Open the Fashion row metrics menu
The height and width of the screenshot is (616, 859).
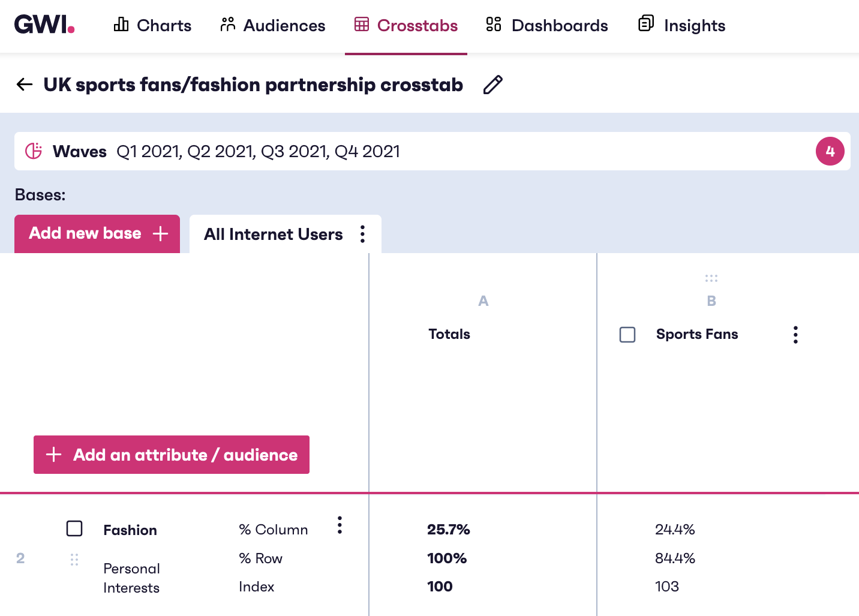(x=340, y=525)
